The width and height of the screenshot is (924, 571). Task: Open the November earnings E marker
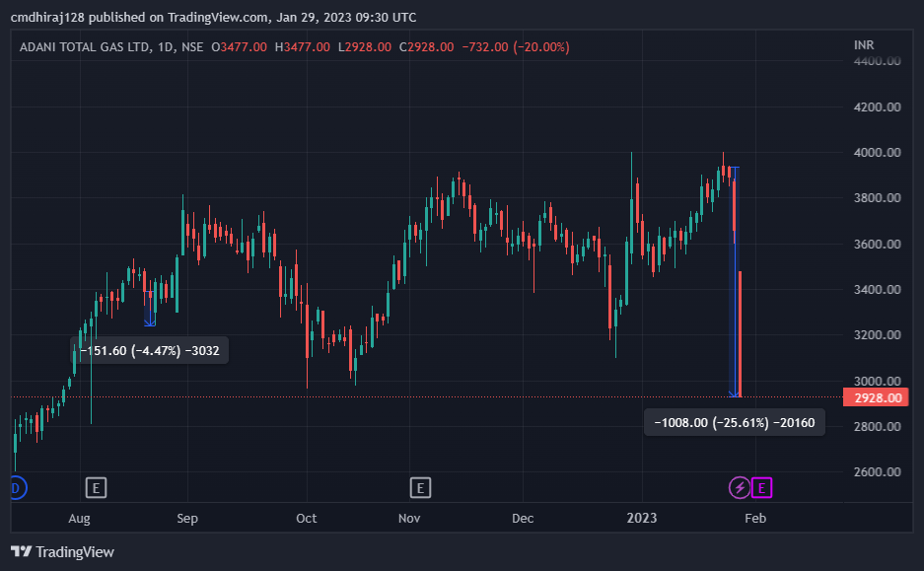coord(420,488)
